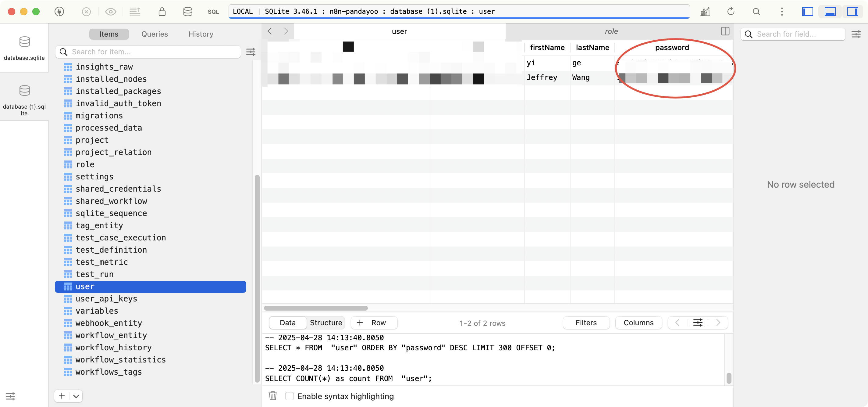Image resolution: width=868 pixels, height=407 pixels.
Task: Clear the query log with trash icon
Action: (x=272, y=395)
